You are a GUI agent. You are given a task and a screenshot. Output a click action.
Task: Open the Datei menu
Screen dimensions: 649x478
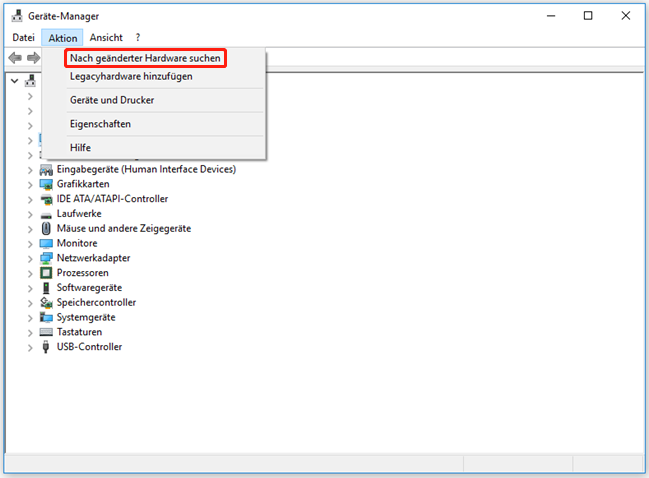(x=23, y=37)
